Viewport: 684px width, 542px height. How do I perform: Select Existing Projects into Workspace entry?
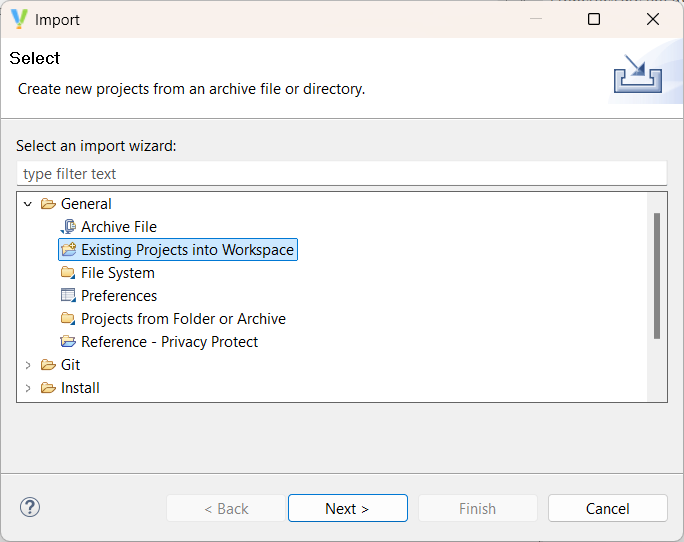187,250
